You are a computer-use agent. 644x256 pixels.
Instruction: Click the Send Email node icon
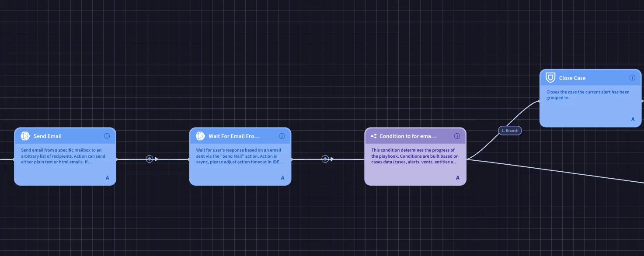25,136
